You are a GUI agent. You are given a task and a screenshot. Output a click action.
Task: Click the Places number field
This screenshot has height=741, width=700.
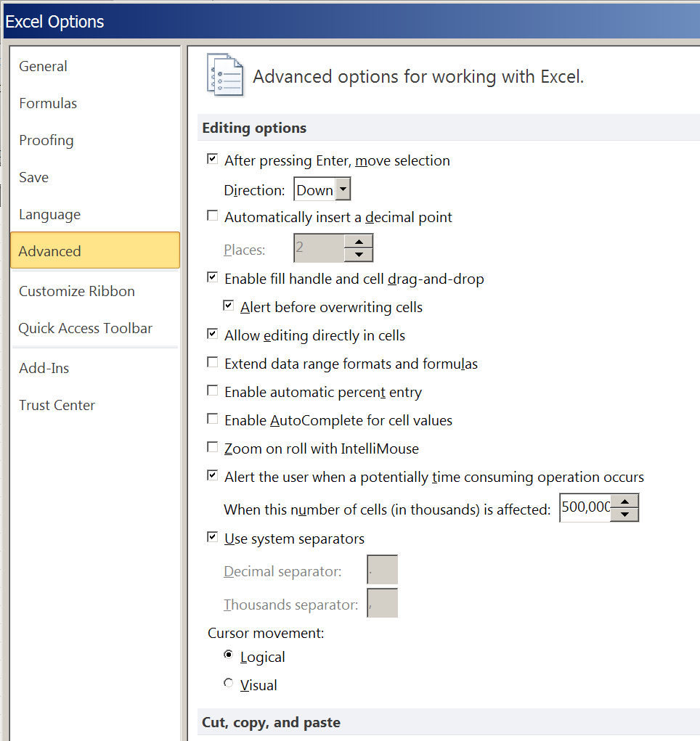coord(319,247)
